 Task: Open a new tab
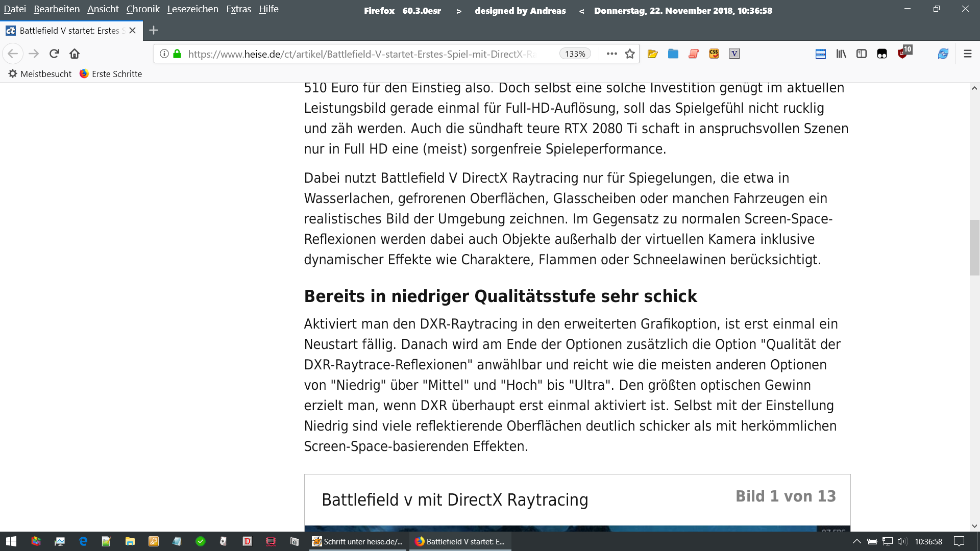pos(153,30)
